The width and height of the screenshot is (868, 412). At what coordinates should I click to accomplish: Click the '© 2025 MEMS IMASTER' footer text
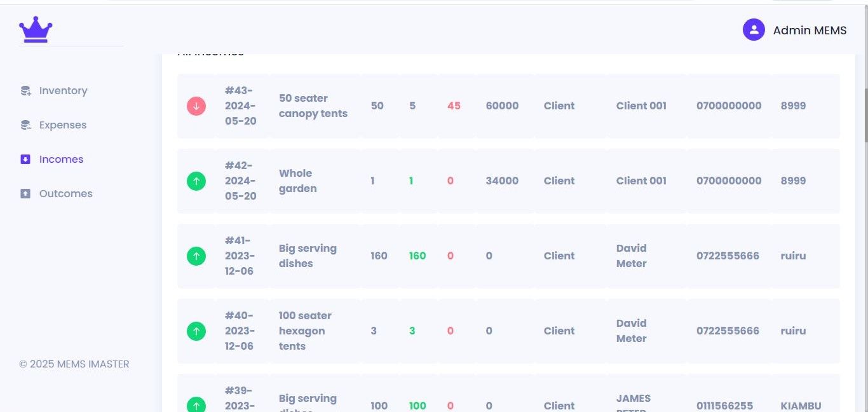click(74, 364)
